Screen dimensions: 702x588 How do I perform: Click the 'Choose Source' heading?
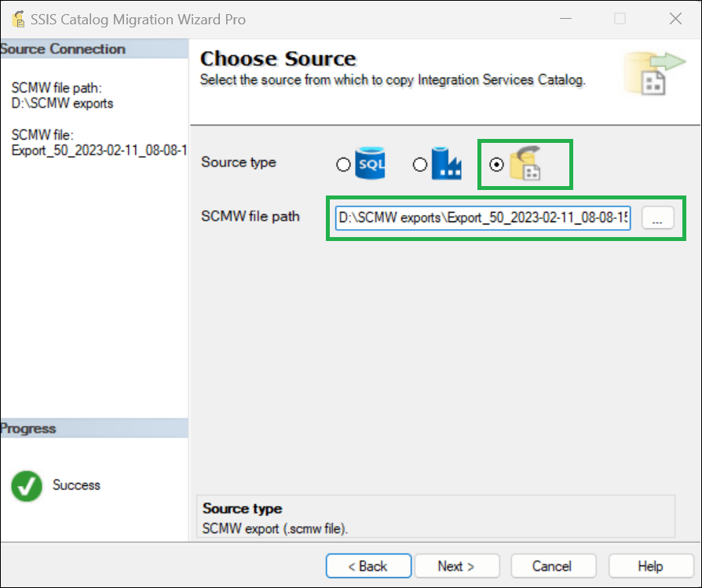pos(278,59)
